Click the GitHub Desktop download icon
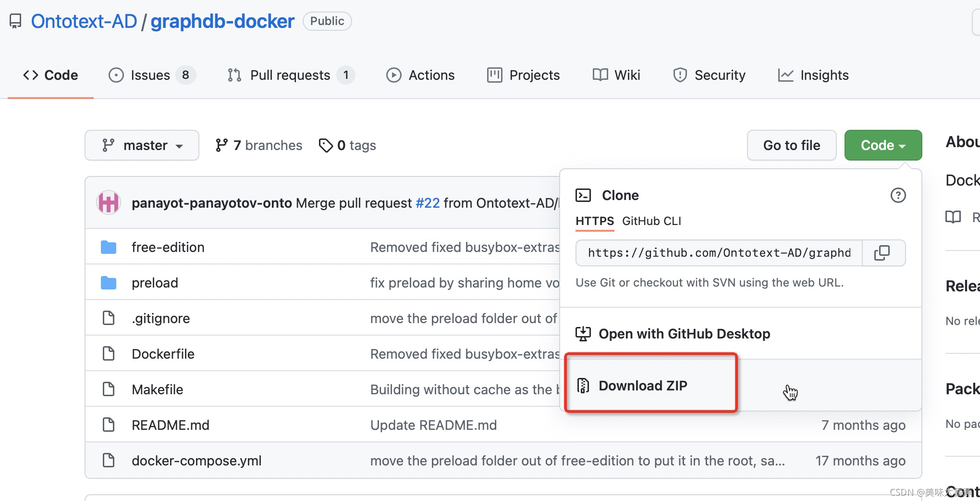Image resolution: width=980 pixels, height=501 pixels. coord(583,334)
